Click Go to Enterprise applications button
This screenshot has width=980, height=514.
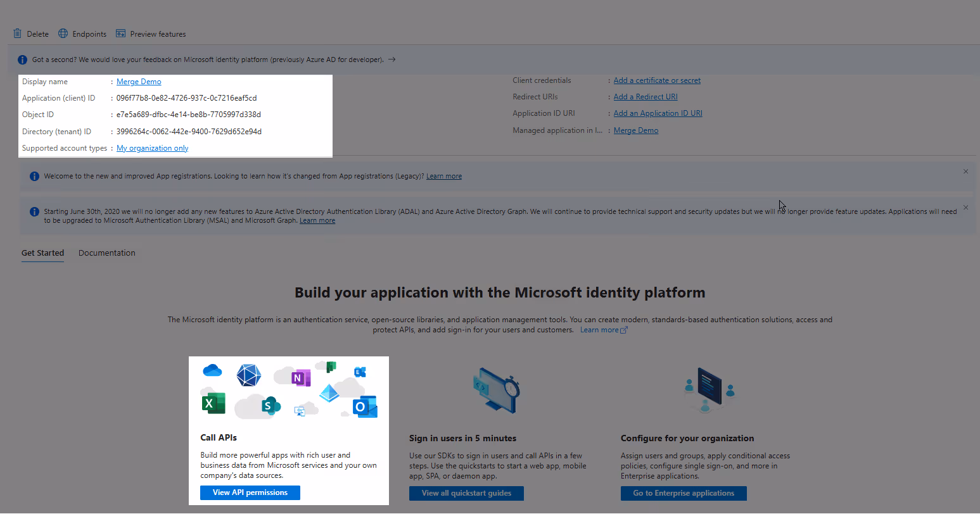tap(684, 493)
